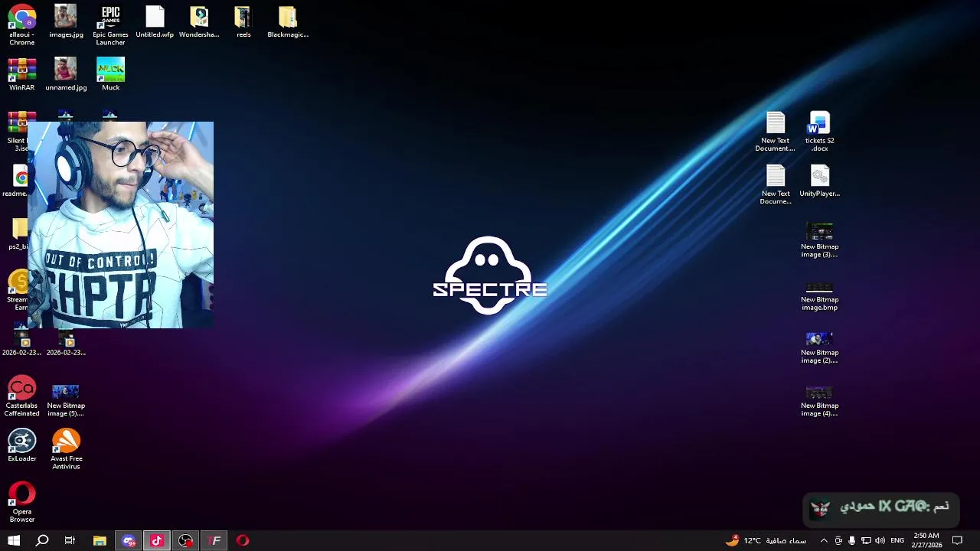
Task: Open the reels folder icon
Action: pos(243,21)
